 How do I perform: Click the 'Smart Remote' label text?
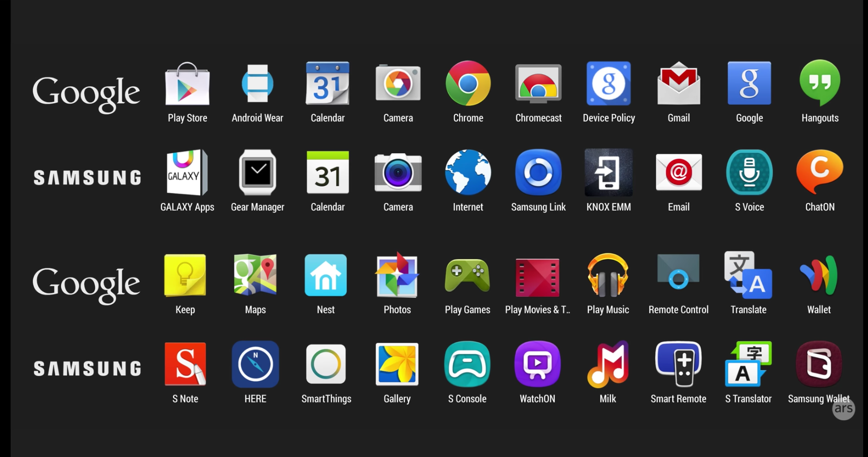pyautogui.click(x=678, y=399)
